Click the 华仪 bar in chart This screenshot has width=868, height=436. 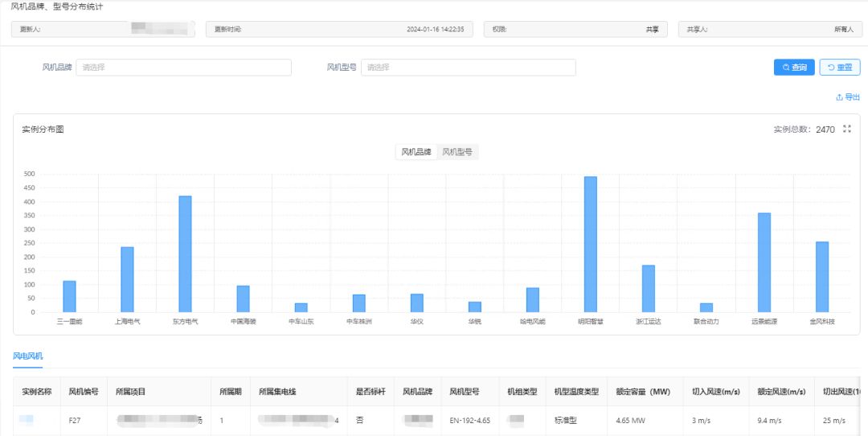click(417, 303)
